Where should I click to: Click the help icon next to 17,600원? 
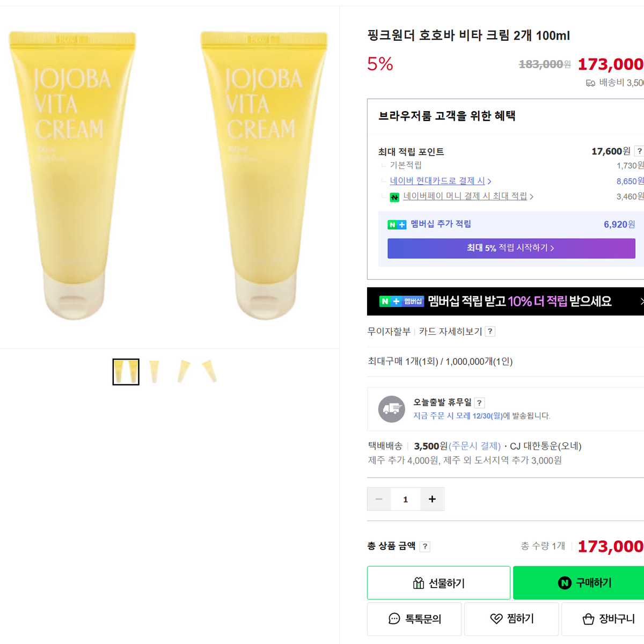(x=639, y=151)
